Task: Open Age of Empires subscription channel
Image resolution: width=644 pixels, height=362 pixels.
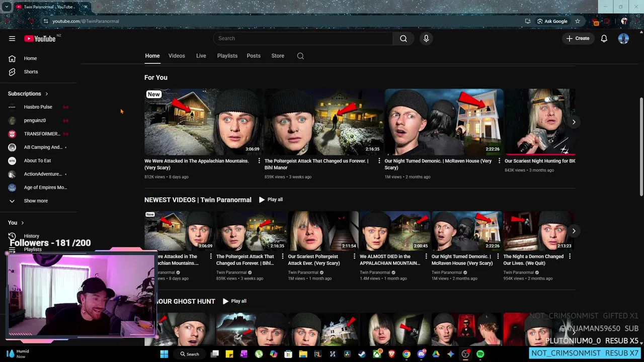Action: pos(38,188)
